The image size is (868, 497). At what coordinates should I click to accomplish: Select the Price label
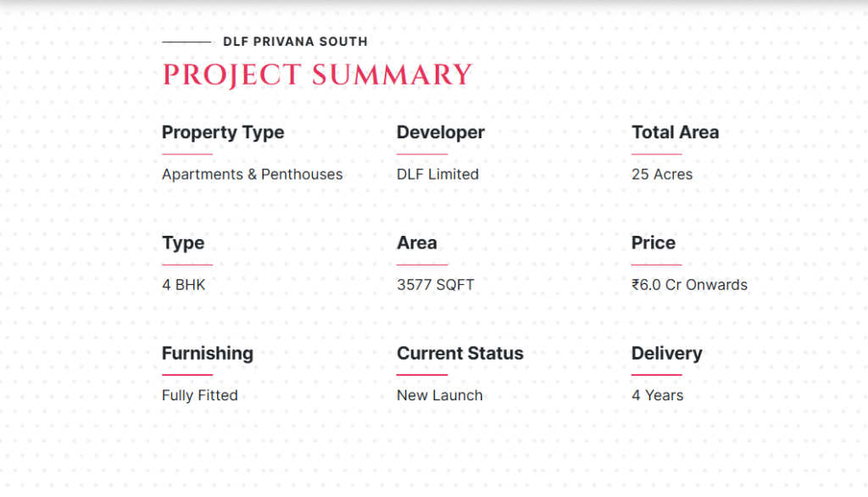654,243
